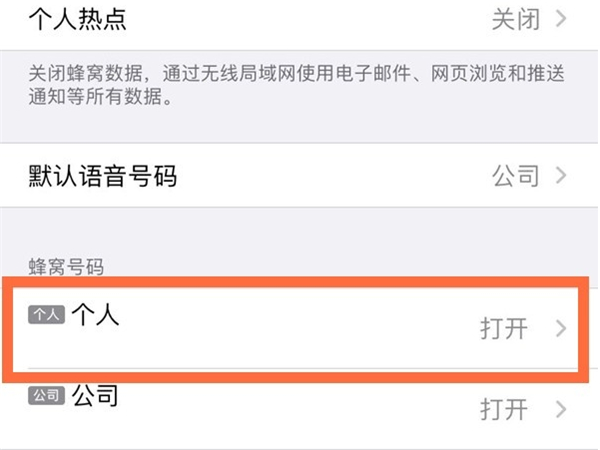
Task: Click the 个人热点 title text
Action: click(x=77, y=19)
